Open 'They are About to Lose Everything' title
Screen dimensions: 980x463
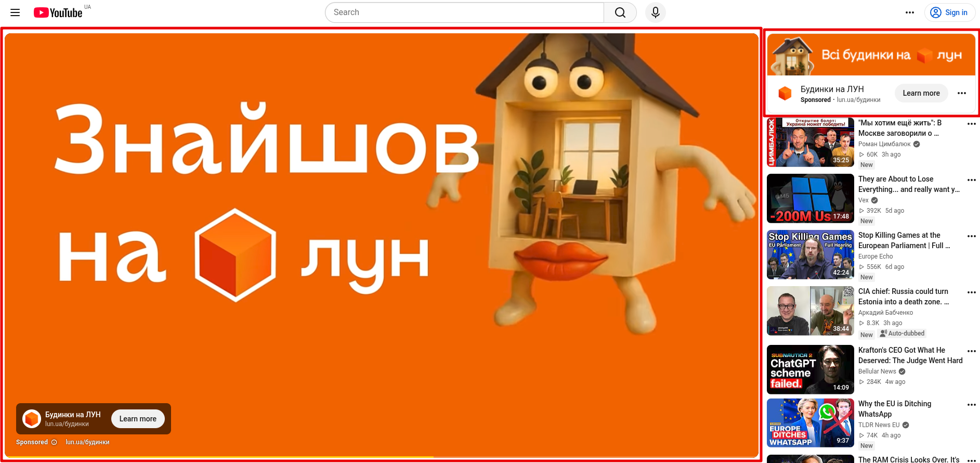(909, 184)
